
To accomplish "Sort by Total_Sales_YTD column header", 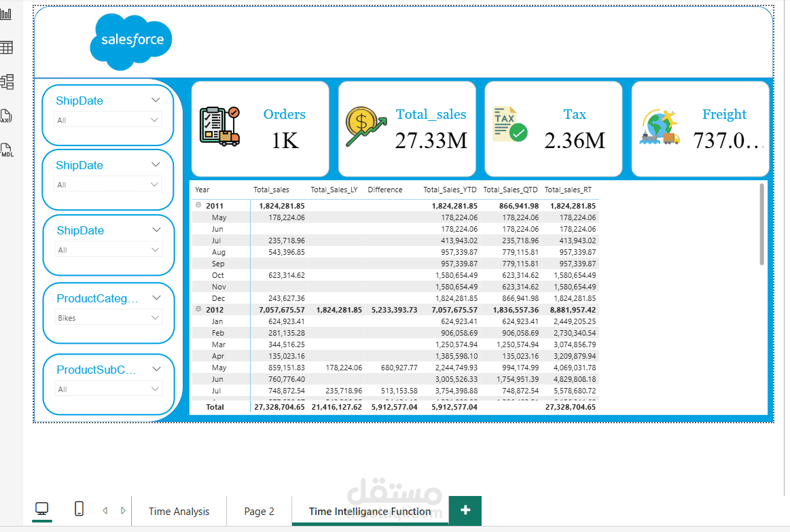I will [450, 190].
